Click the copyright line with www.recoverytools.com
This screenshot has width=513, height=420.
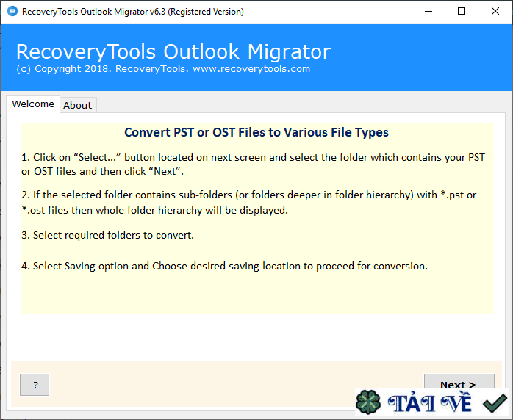(163, 69)
